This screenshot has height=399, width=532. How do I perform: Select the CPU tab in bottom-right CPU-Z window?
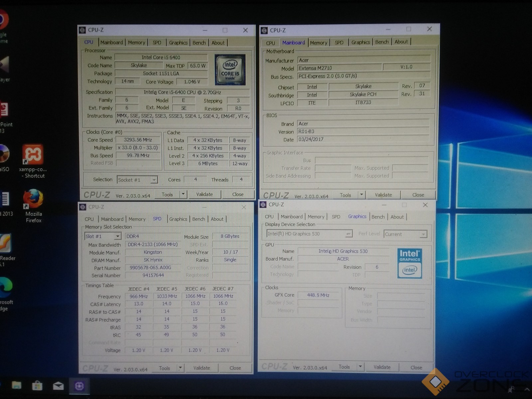point(269,216)
